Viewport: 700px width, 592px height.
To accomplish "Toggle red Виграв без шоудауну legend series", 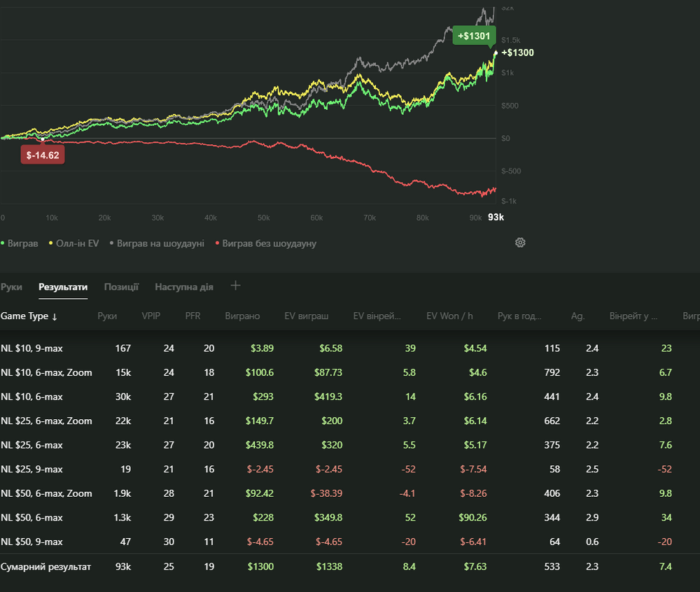I will point(269,244).
